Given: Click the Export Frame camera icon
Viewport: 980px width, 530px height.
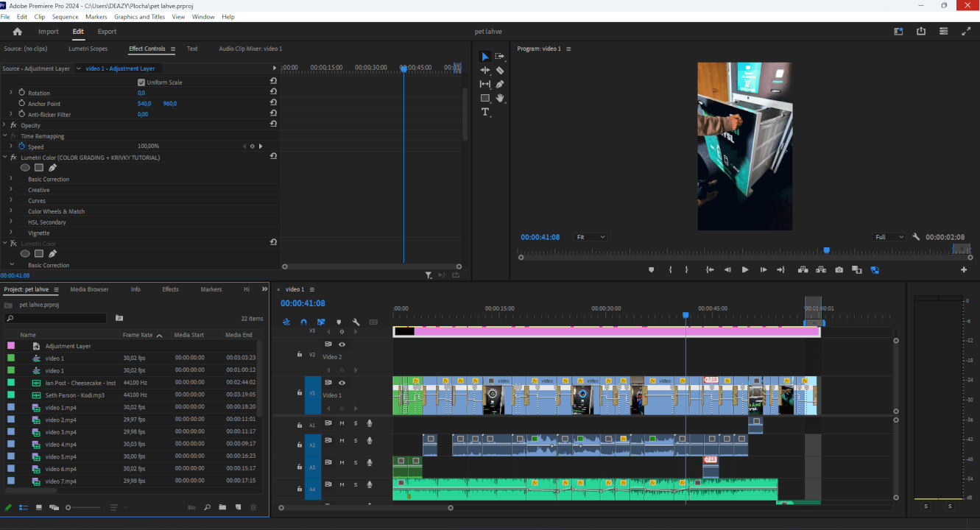Looking at the screenshot, I should (839, 269).
